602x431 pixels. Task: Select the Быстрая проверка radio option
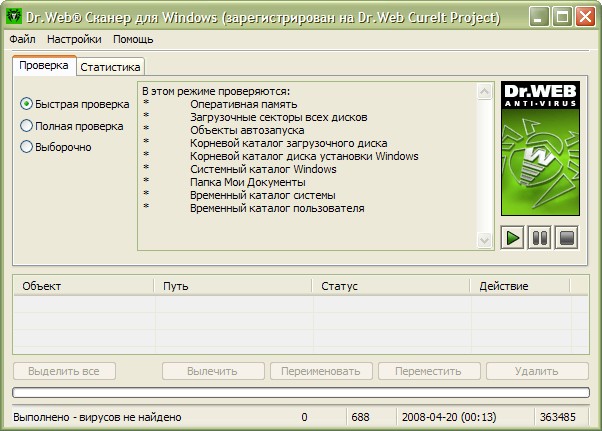27,104
